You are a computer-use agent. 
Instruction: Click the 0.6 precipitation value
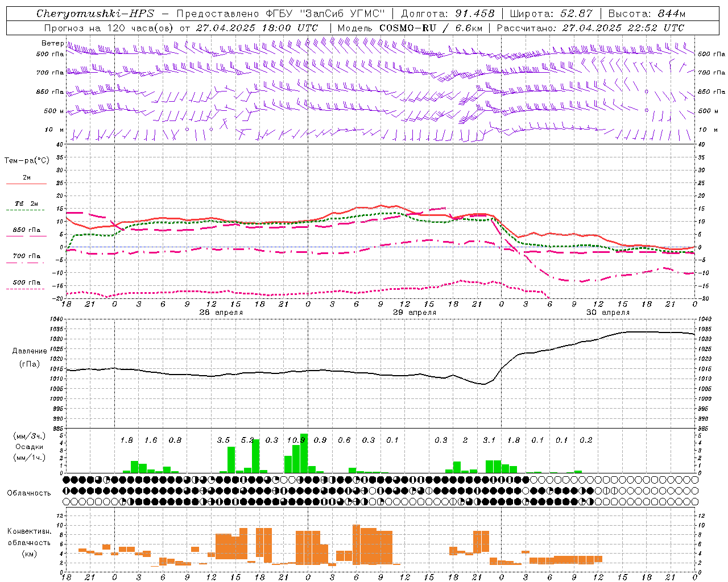point(344,440)
